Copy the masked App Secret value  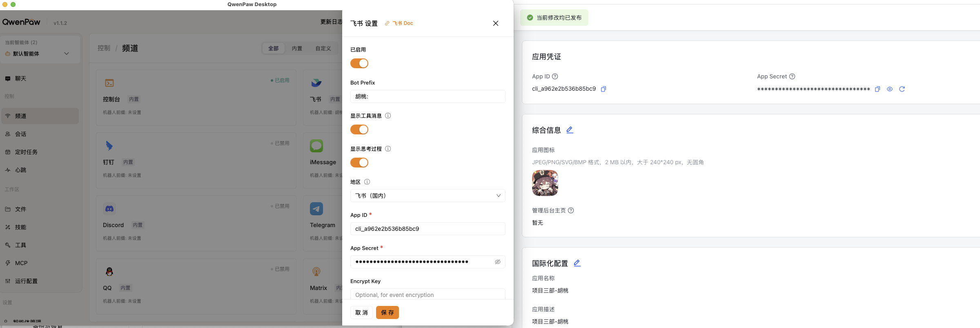(877, 89)
